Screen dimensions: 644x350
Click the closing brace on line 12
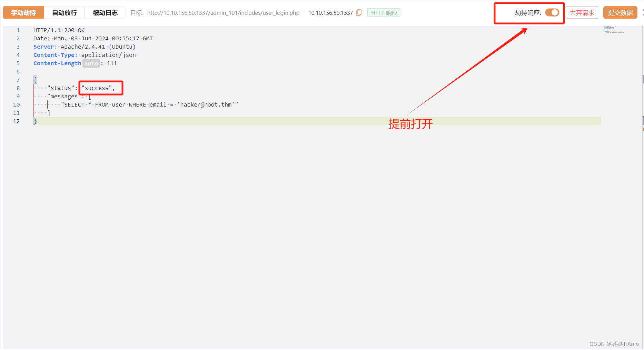click(35, 121)
